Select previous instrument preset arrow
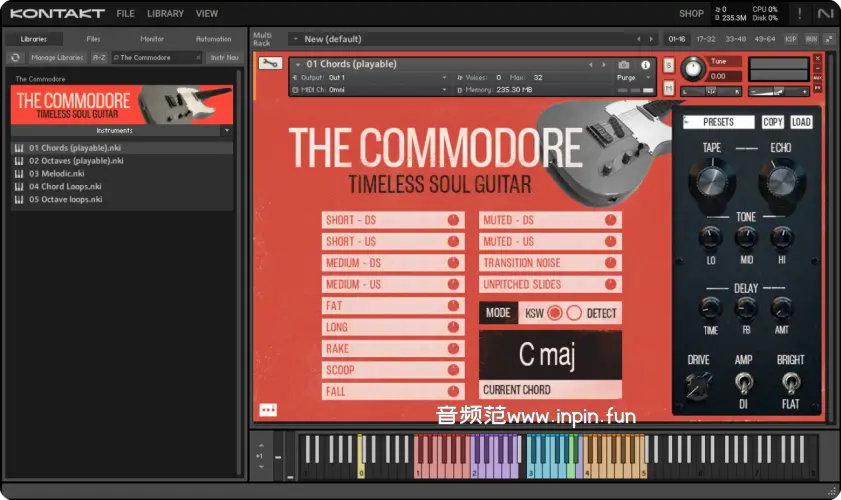 pyautogui.click(x=591, y=65)
